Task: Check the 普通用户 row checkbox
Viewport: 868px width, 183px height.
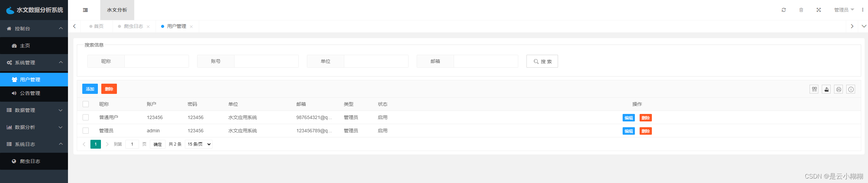Action: pos(86,117)
